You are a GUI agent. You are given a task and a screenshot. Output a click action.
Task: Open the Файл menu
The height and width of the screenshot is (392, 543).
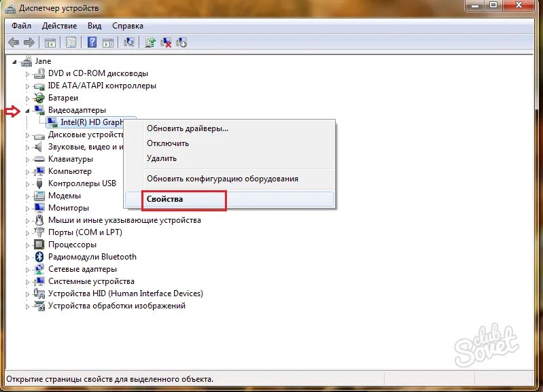tap(21, 26)
